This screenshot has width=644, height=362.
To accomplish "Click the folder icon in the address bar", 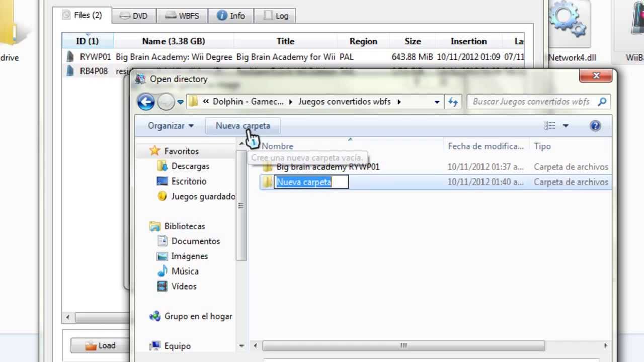I will coord(193,102).
